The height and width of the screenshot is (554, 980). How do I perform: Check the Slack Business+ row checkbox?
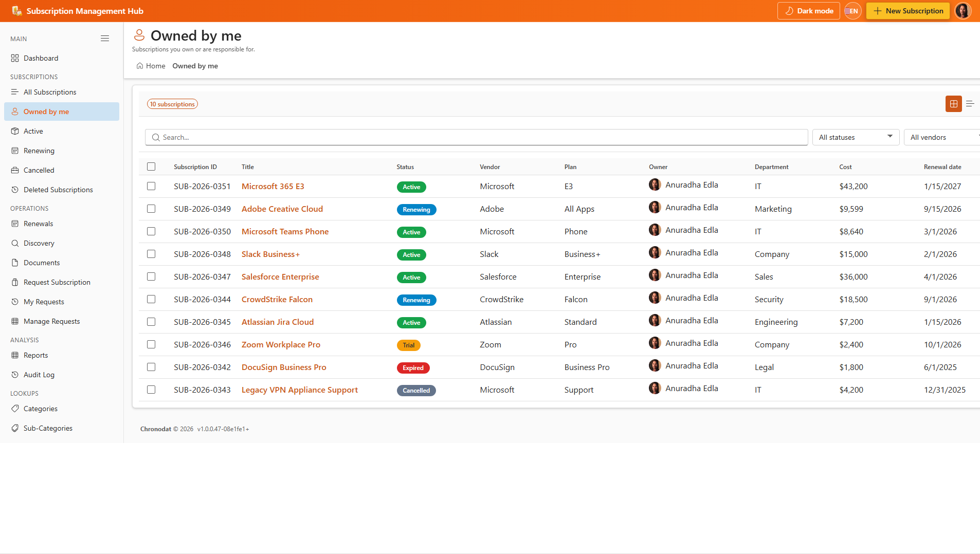click(151, 254)
